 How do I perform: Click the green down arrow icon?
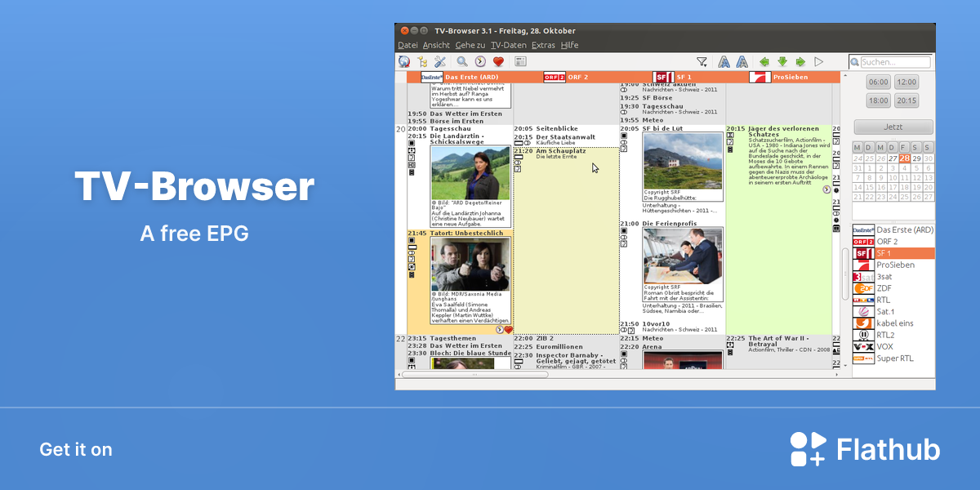point(782,61)
